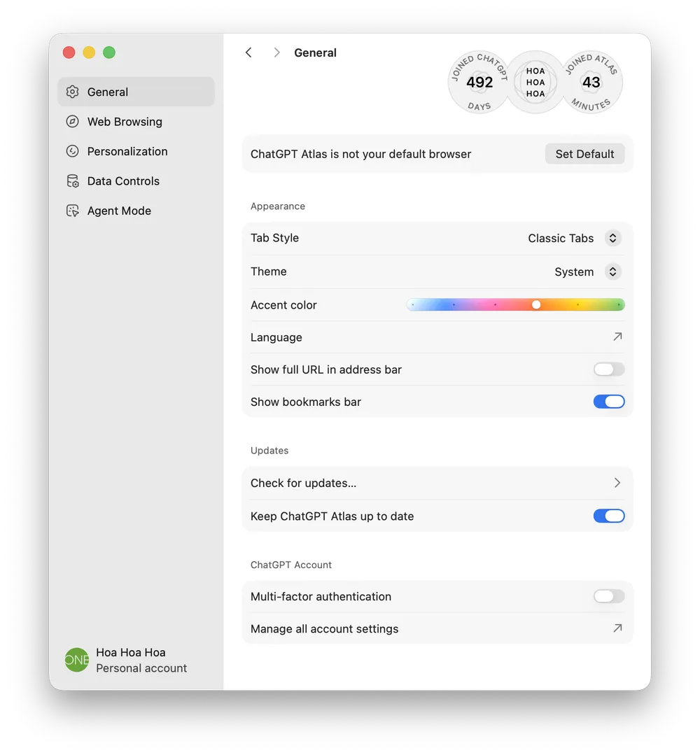Click the forward arrow in header
The height and width of the screenshot is (755, 700).
point(276,52)
